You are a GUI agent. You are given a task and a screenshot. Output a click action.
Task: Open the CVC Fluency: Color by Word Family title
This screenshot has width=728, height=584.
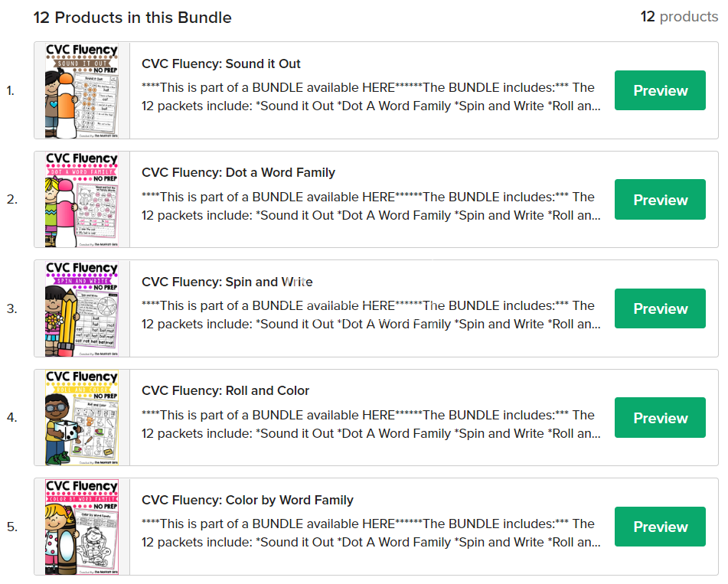point(247,500)
